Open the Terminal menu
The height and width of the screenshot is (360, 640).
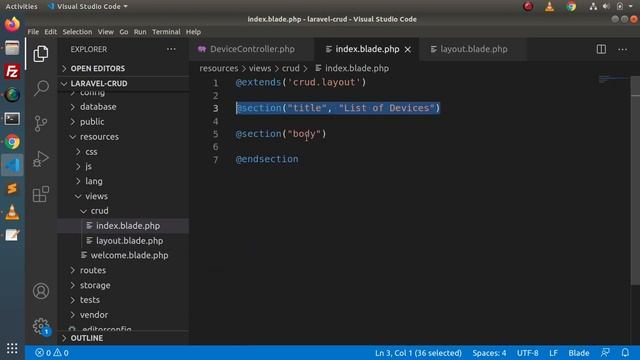(x=166, y=32)
